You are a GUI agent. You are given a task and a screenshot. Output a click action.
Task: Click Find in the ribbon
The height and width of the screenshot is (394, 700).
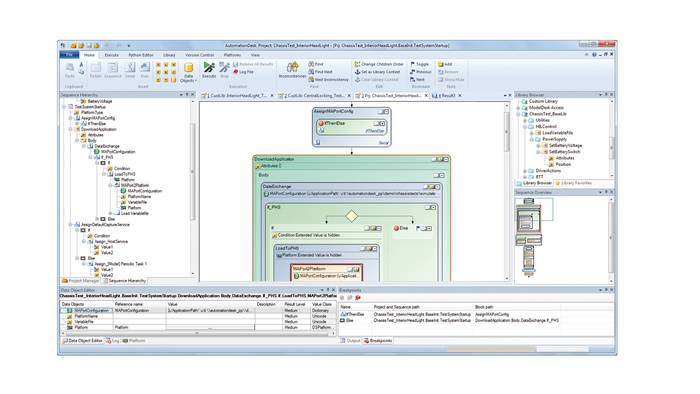point(316,64)
